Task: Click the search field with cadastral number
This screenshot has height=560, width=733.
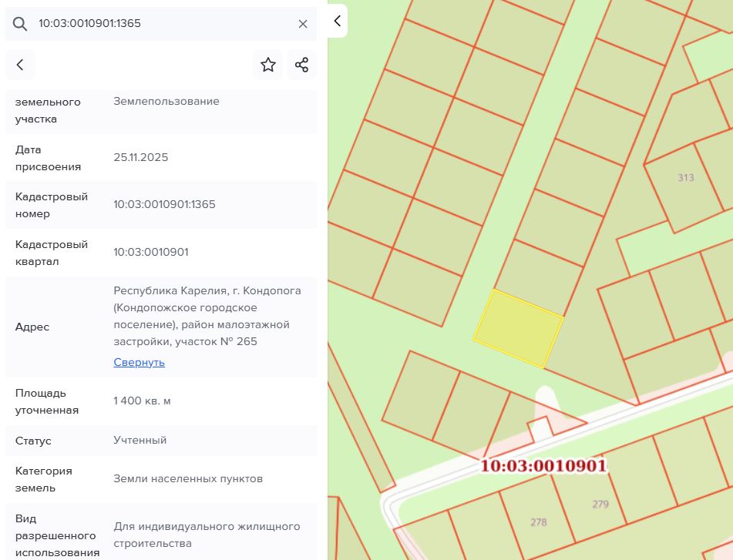Action: point(161,23)
